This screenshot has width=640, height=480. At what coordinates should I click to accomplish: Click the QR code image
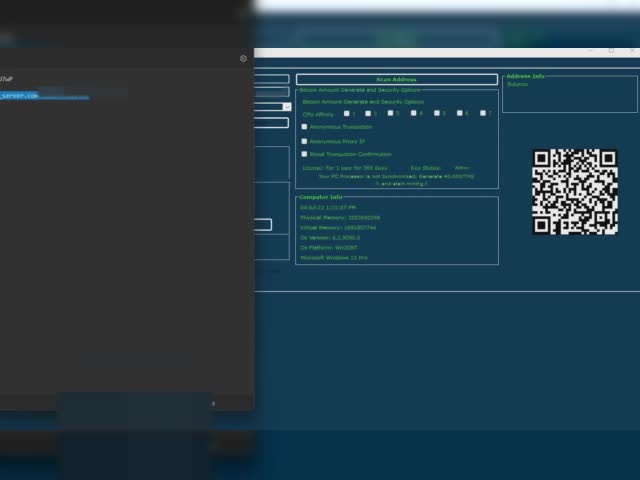click(x=575, y=192)
